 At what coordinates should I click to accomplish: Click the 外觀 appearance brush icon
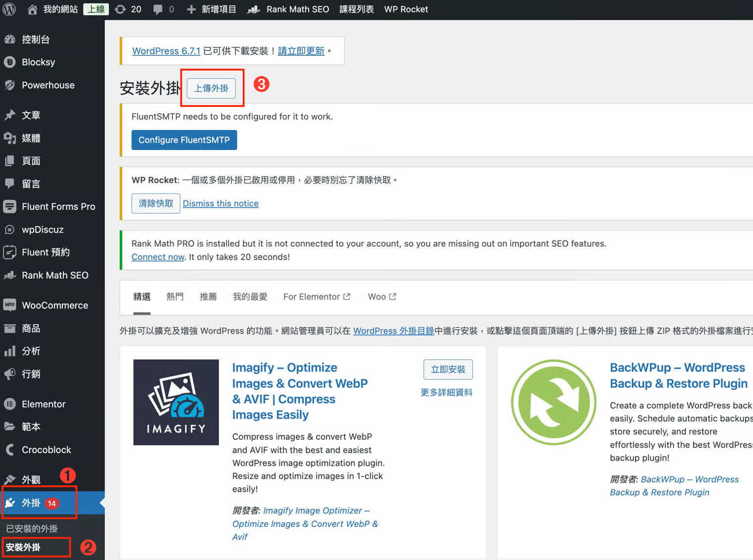coord(10,479)
